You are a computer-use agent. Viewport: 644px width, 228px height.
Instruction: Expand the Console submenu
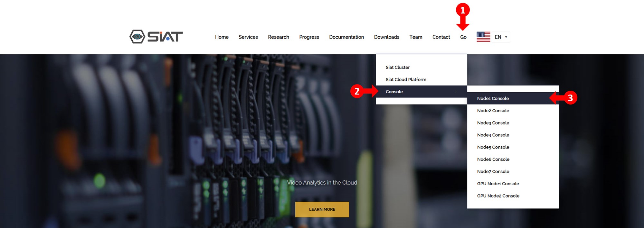[394, 92]
